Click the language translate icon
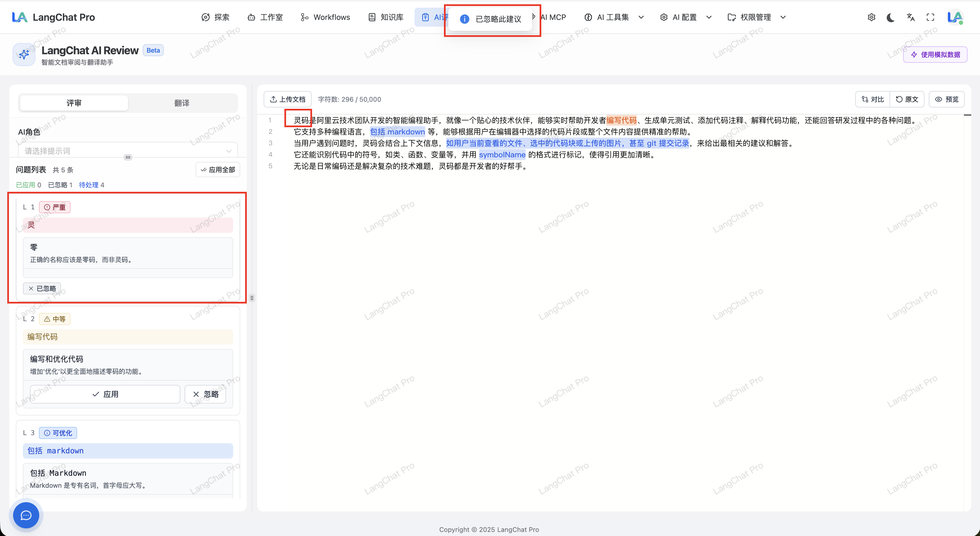The height and width of the screenshot is (536, 980). tap(910, 17)
